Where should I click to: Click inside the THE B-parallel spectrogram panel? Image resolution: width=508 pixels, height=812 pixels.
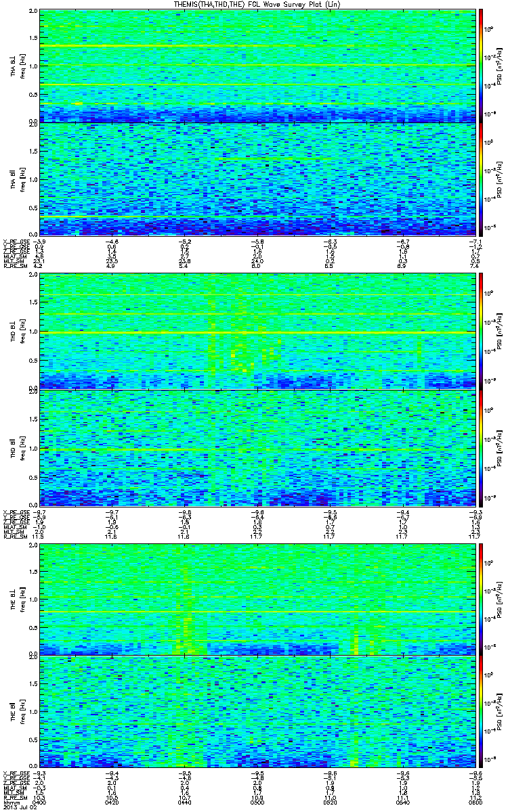tap(258, 712)
